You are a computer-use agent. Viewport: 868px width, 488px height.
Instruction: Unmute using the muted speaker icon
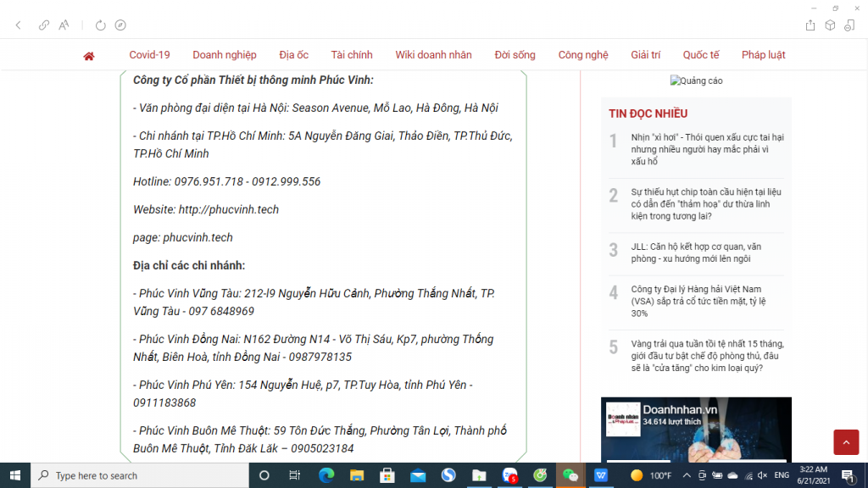tap(763, 475)
